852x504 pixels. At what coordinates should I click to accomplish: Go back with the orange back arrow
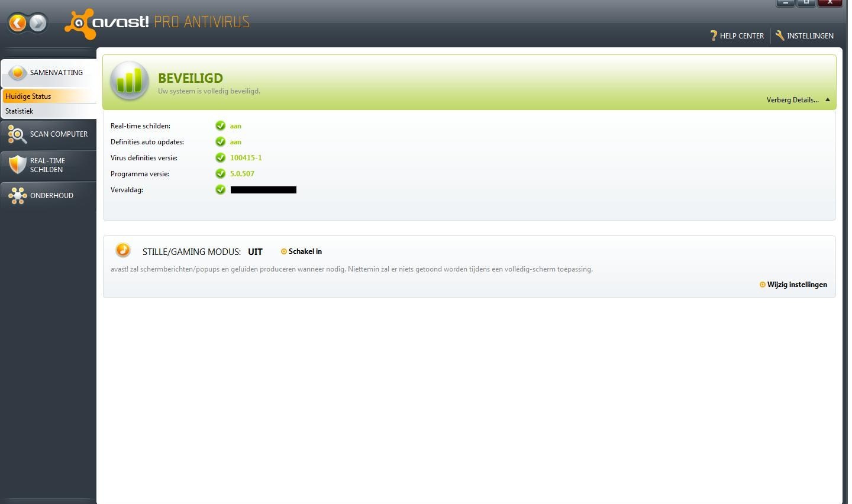coord(18,23)
